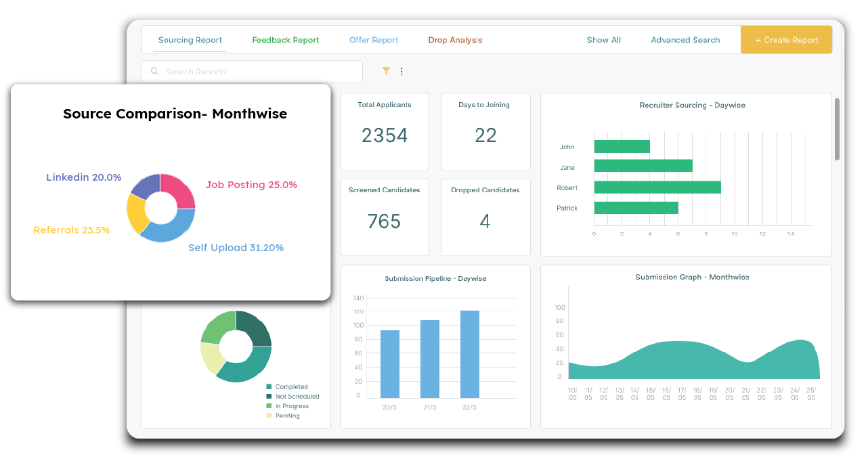Select the Offer Report tab
868x469 pixels.
374,40
